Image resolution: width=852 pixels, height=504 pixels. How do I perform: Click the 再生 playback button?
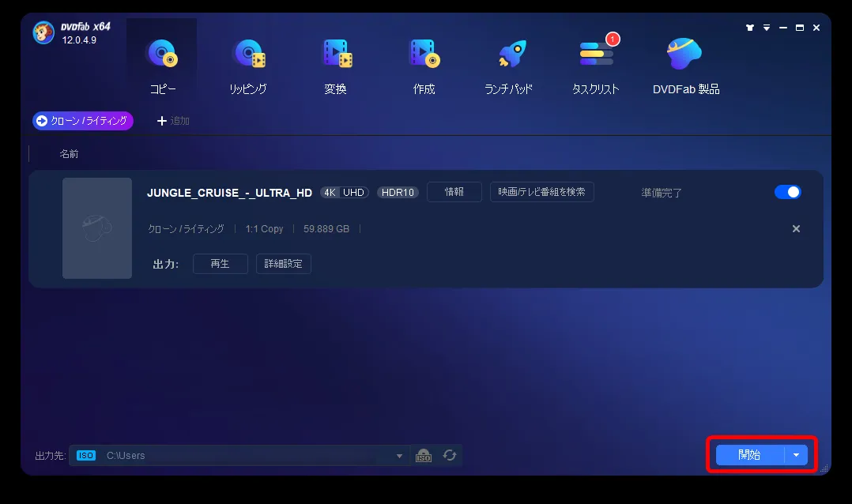[220, 263]
